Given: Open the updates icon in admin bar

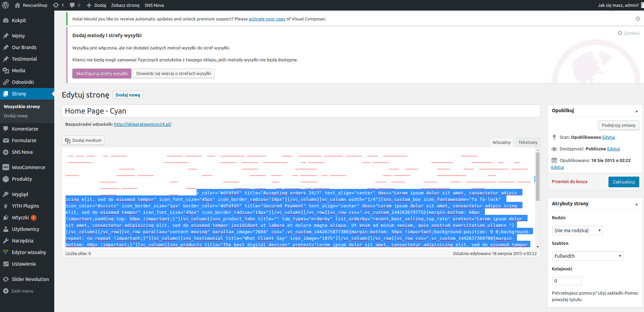Looking at the screenshot, I should [x=56, y=5].
